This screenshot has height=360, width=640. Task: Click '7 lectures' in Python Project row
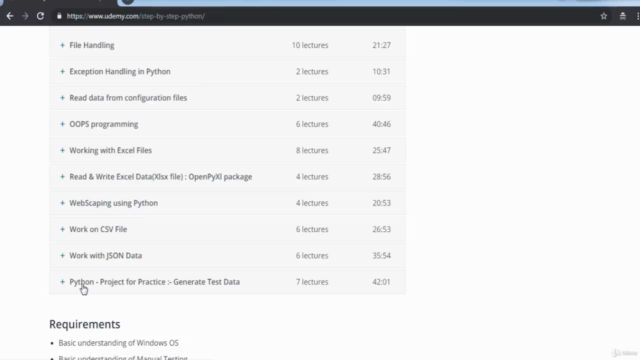tap(312, 282)
